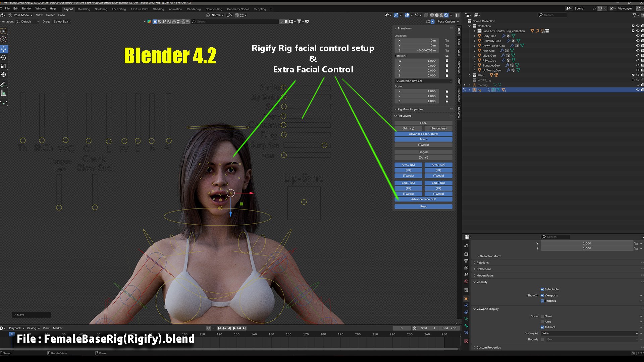Toggle lock on Rotation W value
Screen dimensions: 644x362
click(447, 61)
